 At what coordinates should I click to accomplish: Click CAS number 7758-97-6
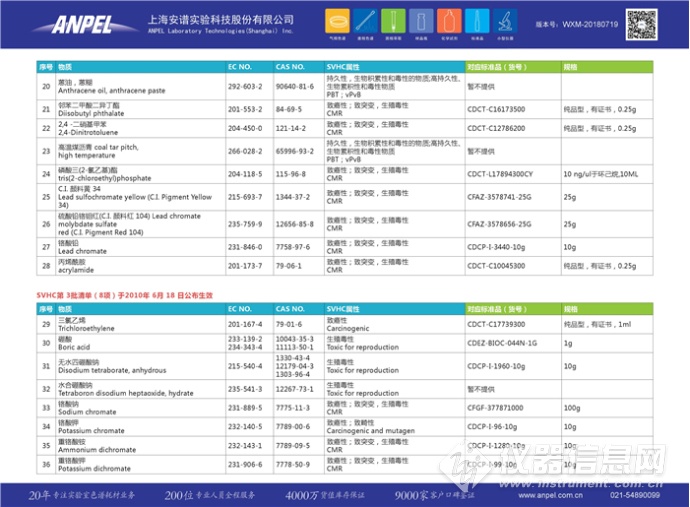pos(293,247)
